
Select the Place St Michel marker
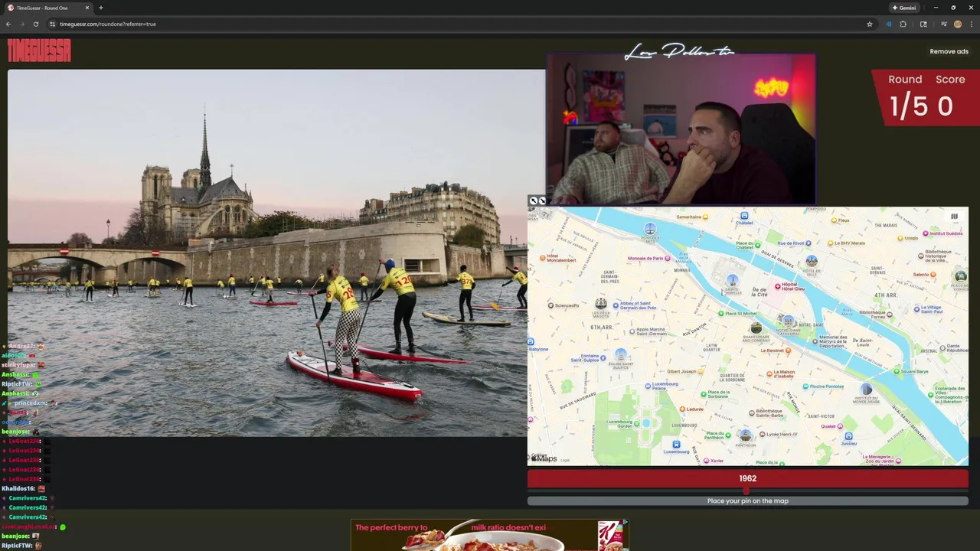(720, 313)
